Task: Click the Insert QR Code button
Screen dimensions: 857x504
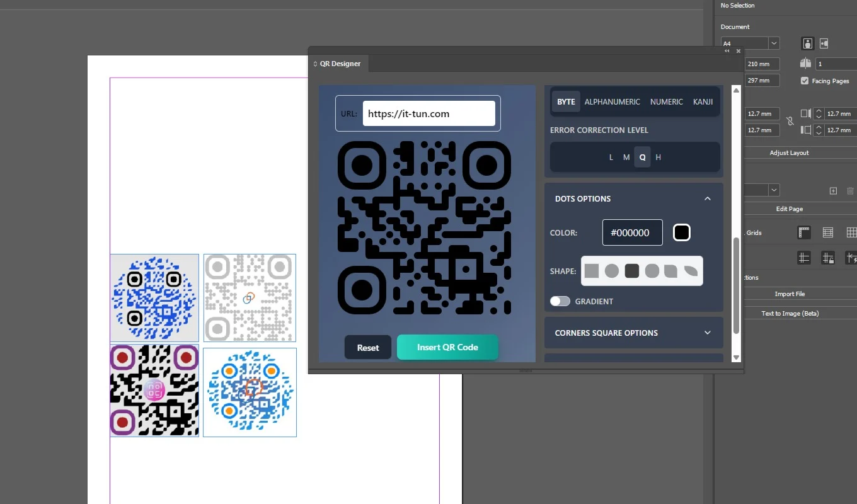Action: point(447,347)
